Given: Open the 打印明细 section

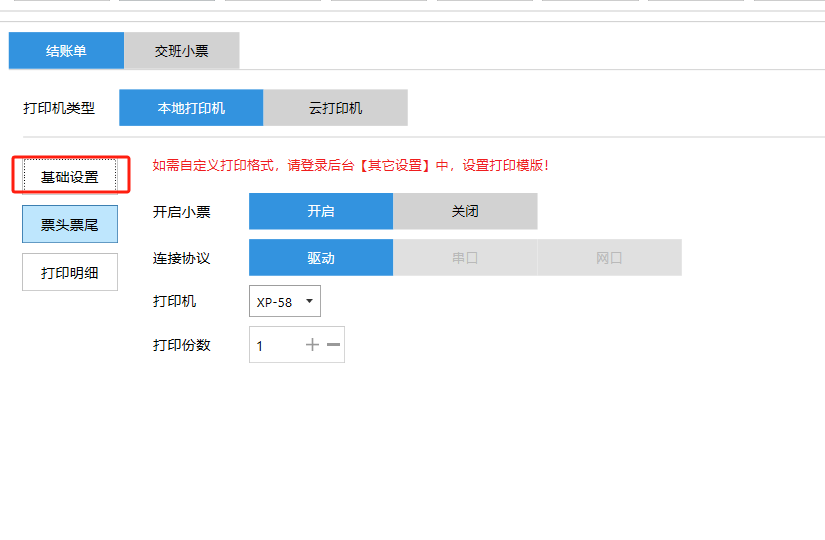Looking at the screenshot, I should (70, 272).
